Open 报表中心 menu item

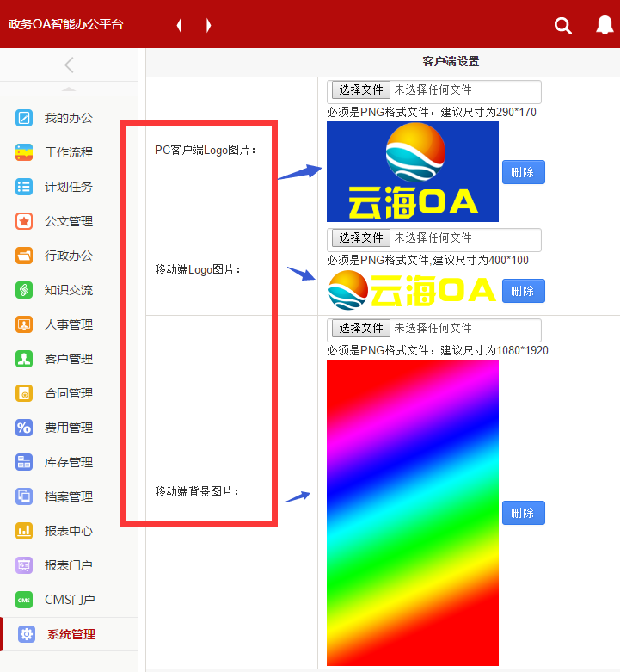click(x=69, y=531)
